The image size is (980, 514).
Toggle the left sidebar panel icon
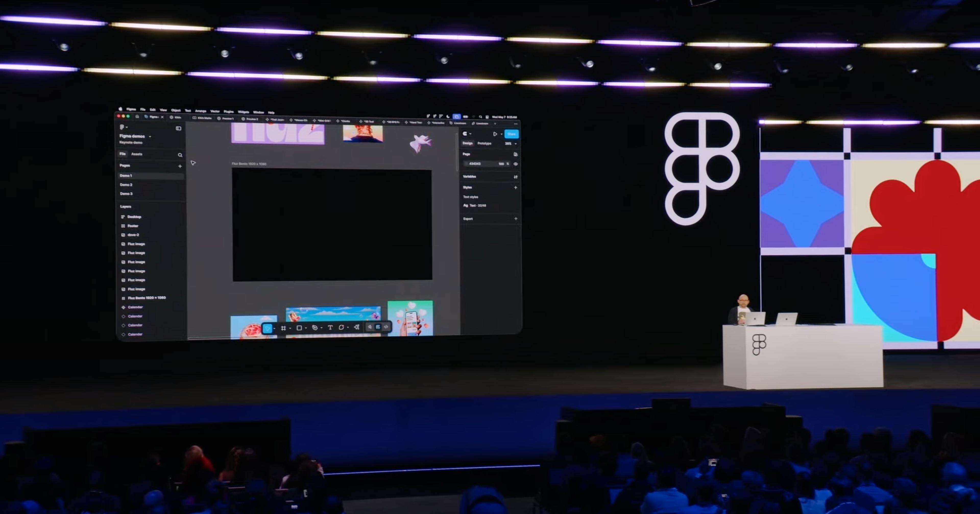click(x=178, y=129)
